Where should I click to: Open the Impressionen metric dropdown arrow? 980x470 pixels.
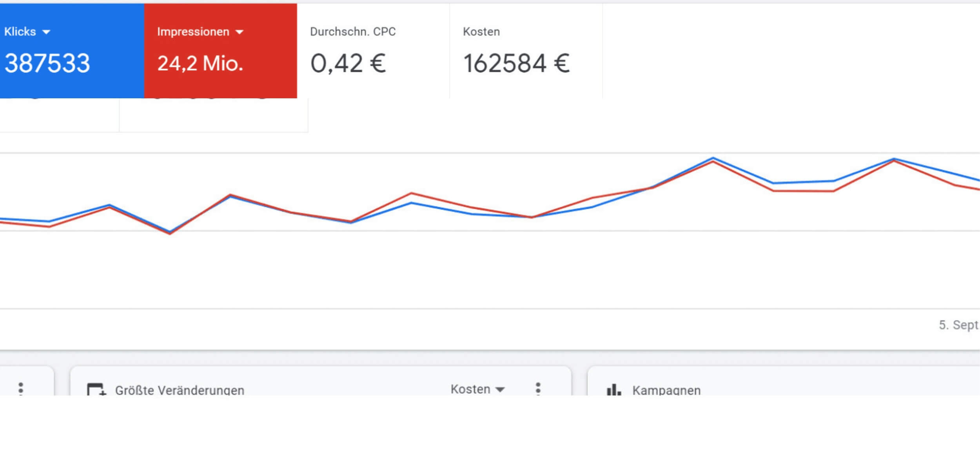click(240, 32)
